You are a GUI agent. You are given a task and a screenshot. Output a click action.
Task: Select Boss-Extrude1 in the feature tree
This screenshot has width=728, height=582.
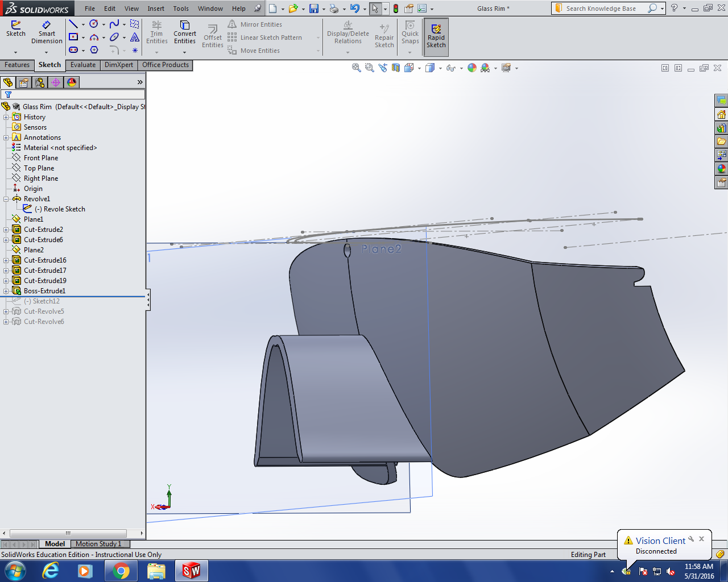pos(44,291)
